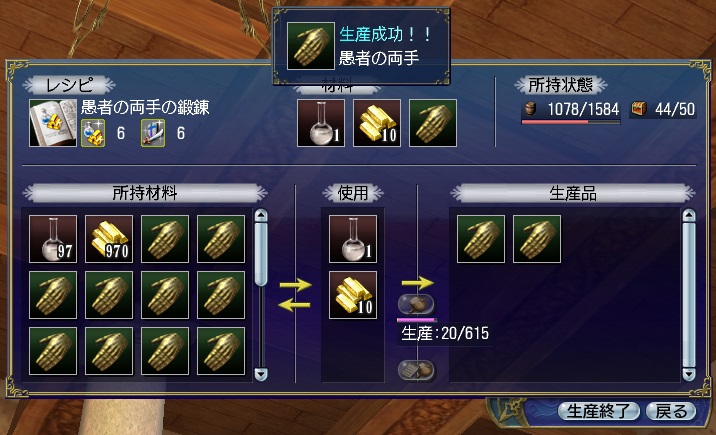716x435 pixels.
Task: Click the recipe book icon
Action: coord(53,123)
